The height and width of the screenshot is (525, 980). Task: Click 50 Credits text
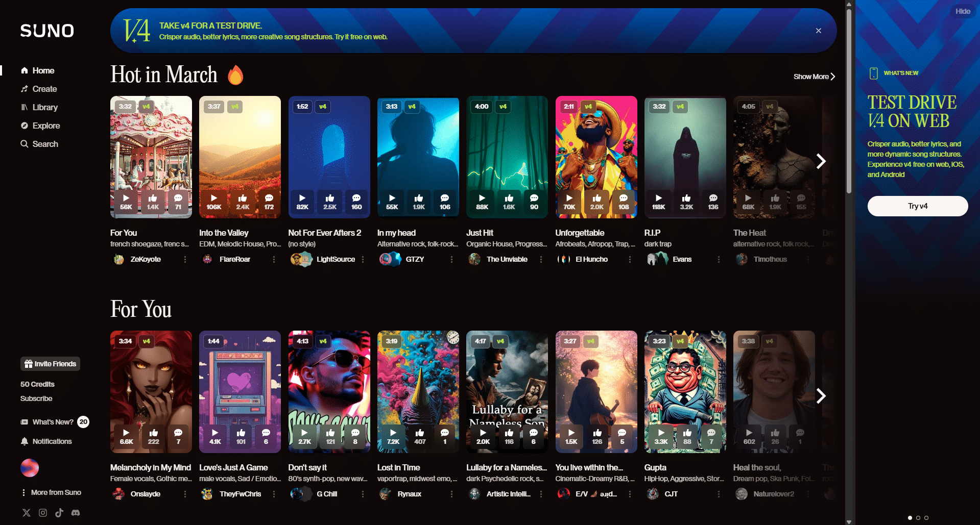pyautogui.click(x=37, y=384)
